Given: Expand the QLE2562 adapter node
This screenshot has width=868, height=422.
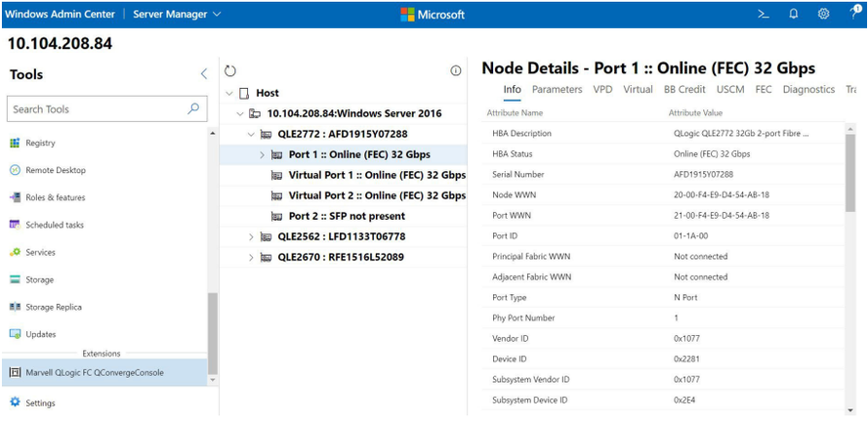Looking at the screenshot, I should click(x=251, y=237).
